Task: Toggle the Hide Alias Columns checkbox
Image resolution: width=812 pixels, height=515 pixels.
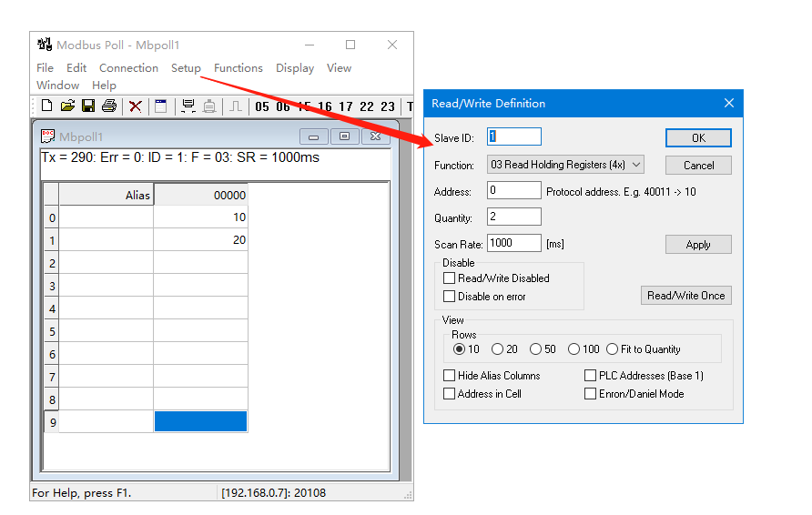Action: pyautogui.click(x=449, y=376)
